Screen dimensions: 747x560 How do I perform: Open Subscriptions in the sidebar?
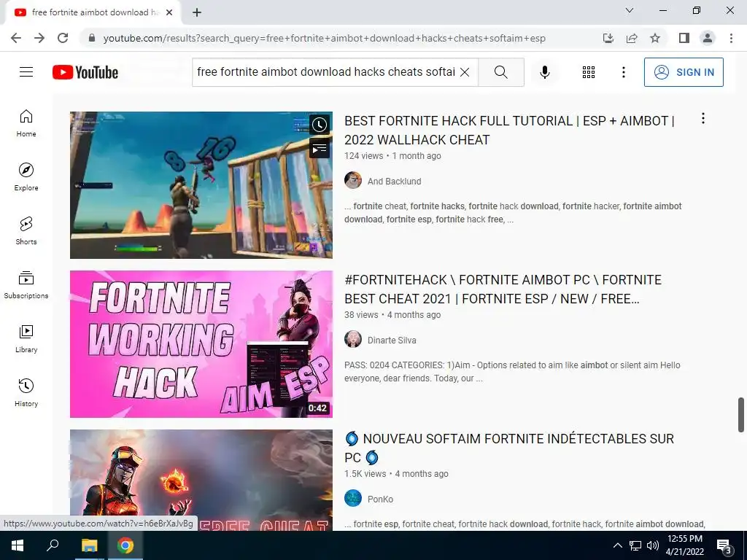click(26, 285)
